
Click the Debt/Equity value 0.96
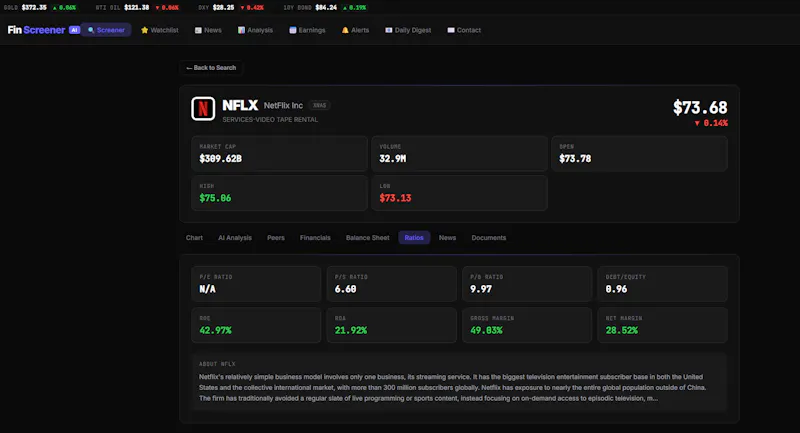coord(616,289)
